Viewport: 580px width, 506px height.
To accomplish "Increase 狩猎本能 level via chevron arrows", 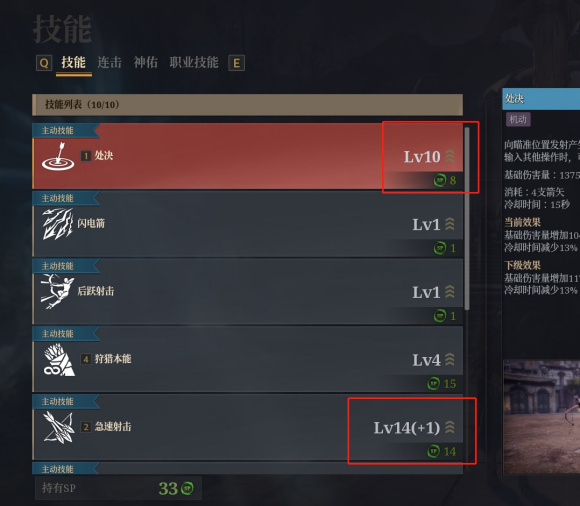I will pyautogui.click(x=450, y=360).
